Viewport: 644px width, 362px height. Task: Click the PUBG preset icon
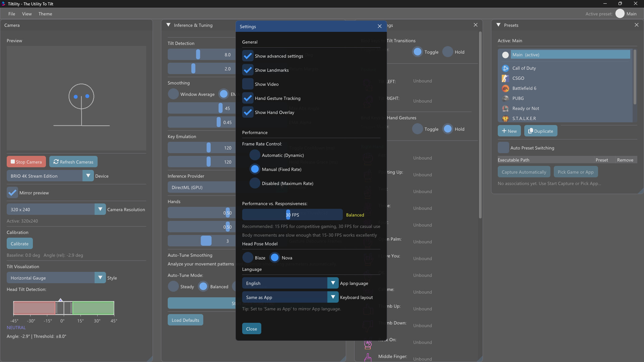505,98
